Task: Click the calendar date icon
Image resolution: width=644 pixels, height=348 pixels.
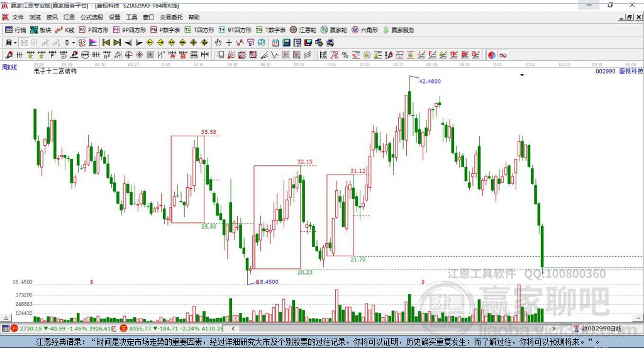Action: [275, 43]
